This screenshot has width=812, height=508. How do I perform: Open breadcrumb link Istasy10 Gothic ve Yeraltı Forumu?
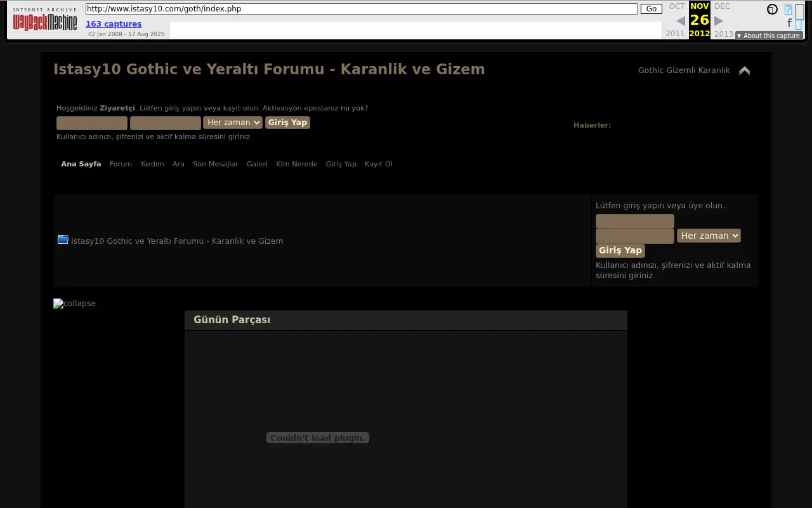[177, 241]
